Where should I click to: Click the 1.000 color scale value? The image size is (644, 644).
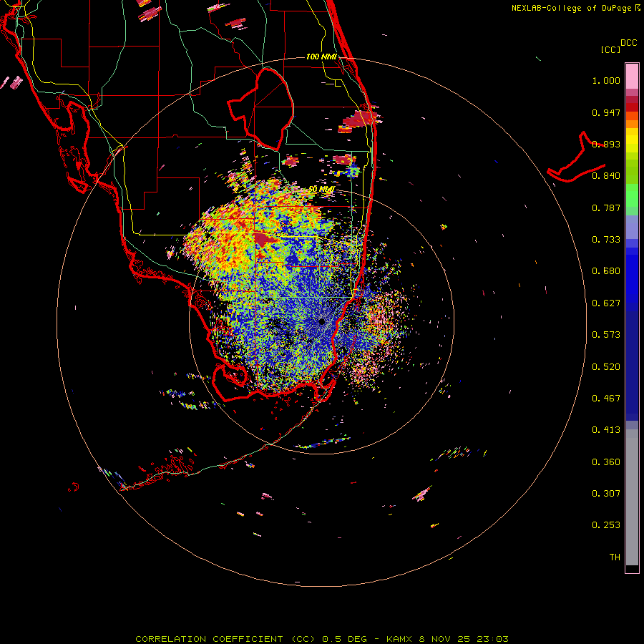(606, 80)
